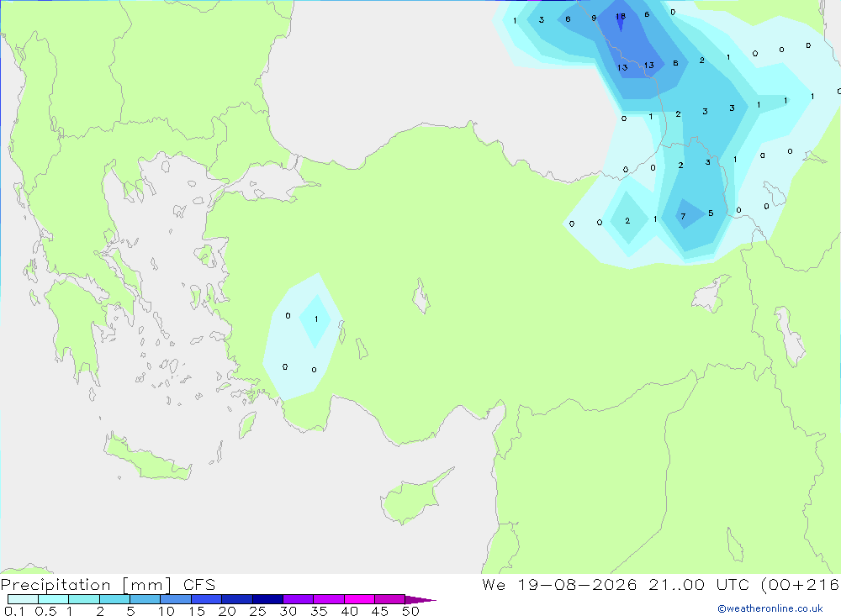Select the "50" legend scale label

pos(410,611)
